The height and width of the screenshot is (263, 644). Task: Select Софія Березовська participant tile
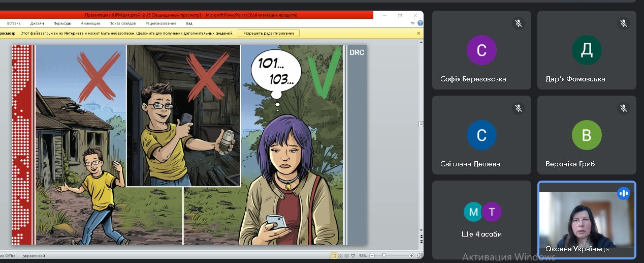(x=481, y=50)
